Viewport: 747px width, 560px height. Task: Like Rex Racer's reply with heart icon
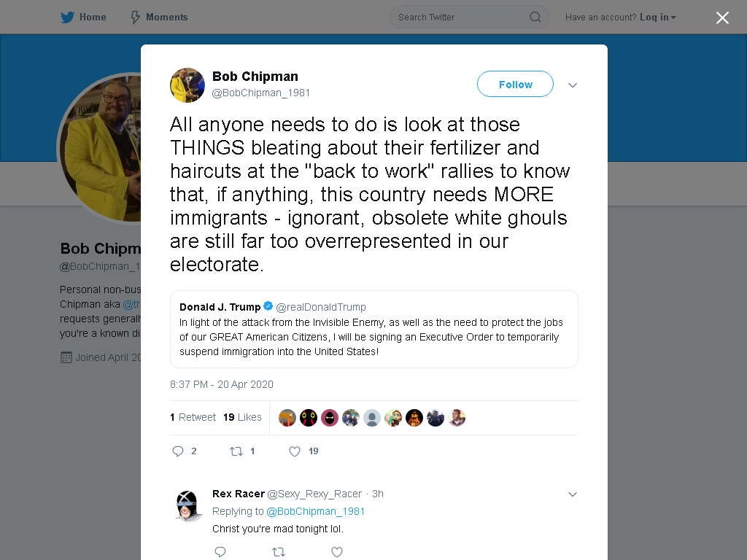point(337,552)
